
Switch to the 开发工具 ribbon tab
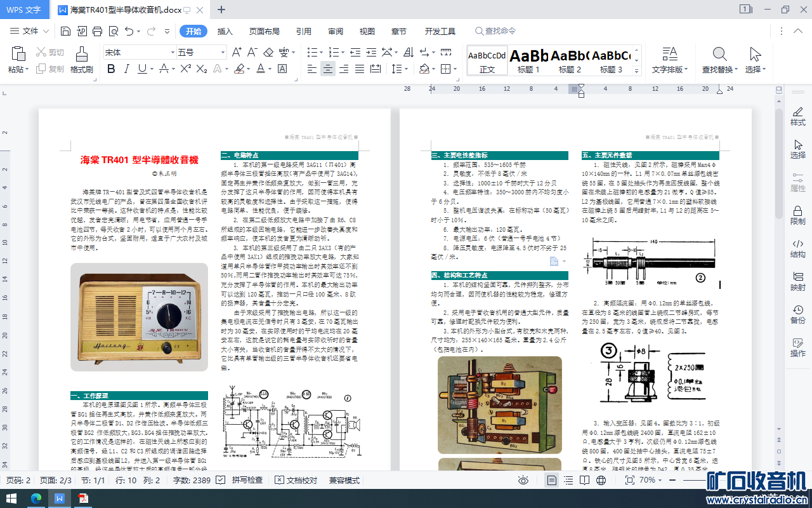440,31
